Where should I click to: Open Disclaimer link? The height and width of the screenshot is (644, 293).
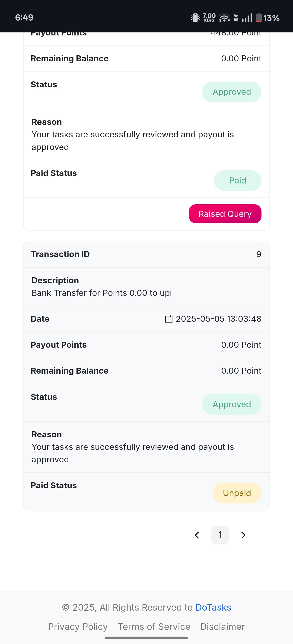223,626
